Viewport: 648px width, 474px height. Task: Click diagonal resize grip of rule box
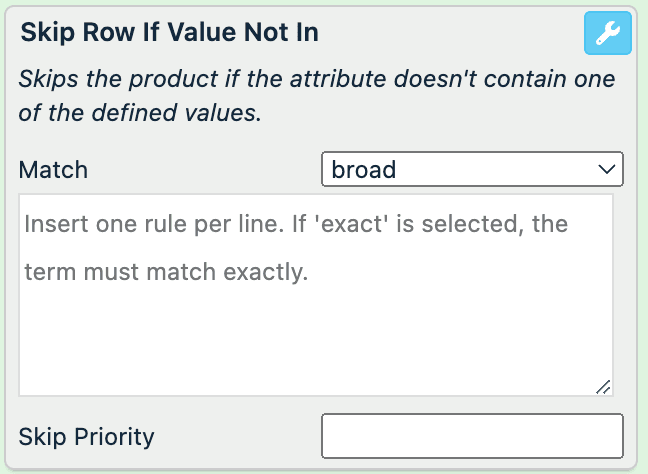point(604,386)
